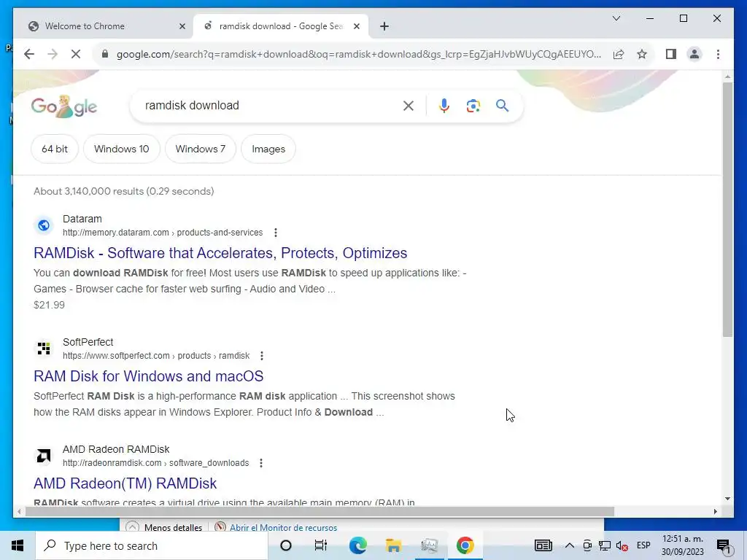Search by image with Google Lens
Image resolution: width=747 pixels, height=560 pixels.
pyautogui.click(x=473, y=106)
